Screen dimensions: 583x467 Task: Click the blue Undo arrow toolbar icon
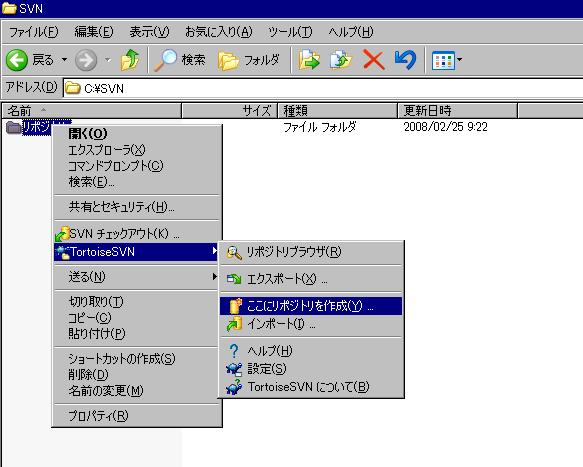(x=405, y=60)
